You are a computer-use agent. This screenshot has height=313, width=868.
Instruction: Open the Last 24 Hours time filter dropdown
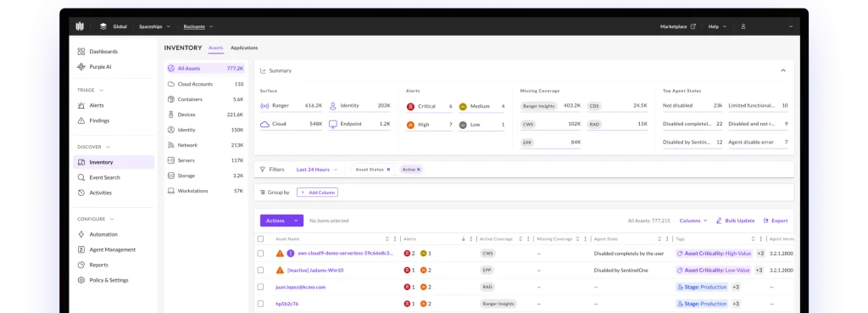click(x=317, y=170)
